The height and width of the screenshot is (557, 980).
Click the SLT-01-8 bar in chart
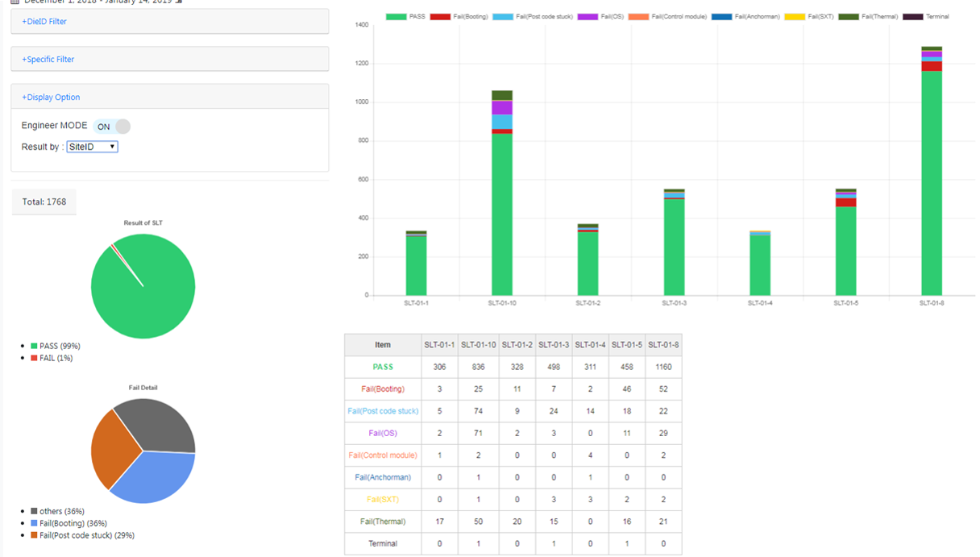pyautogui.click(x=932, y=171)
